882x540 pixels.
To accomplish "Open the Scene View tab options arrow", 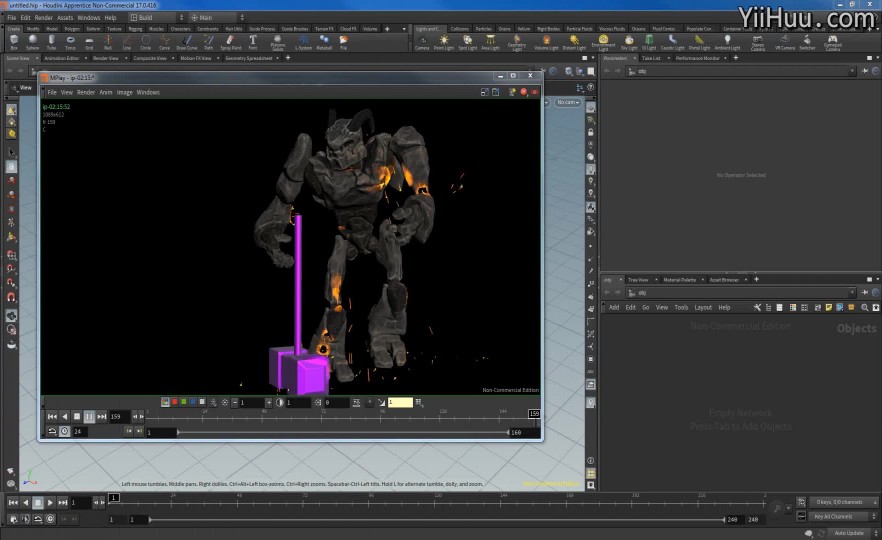I will pyautogui.click(x=37, y=58).
